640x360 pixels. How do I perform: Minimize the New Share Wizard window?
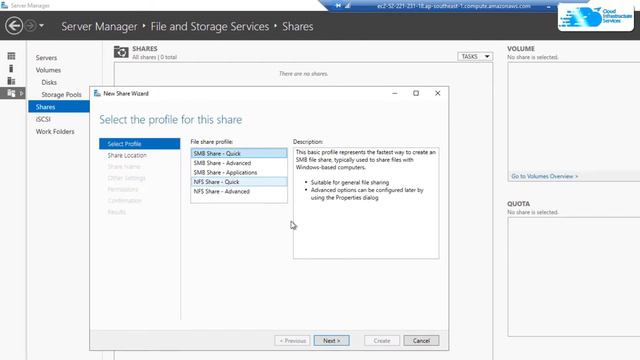pyautogui.click(x=395, y=93)
